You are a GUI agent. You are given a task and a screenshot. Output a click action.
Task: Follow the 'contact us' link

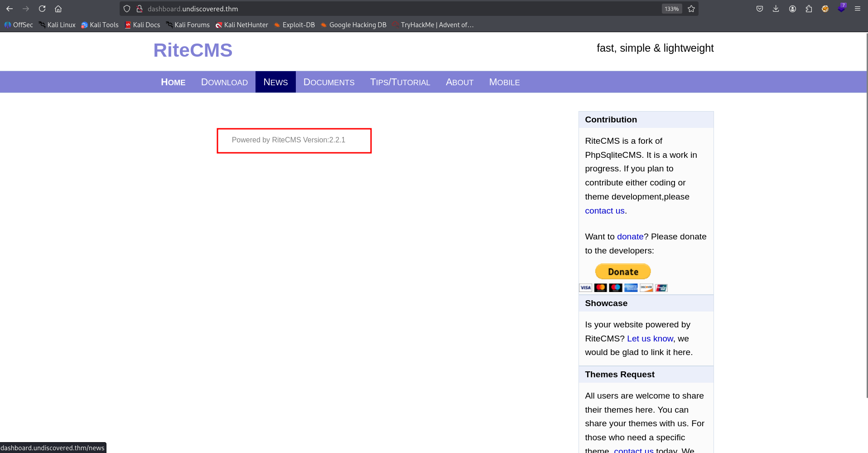tap(604, 211)
